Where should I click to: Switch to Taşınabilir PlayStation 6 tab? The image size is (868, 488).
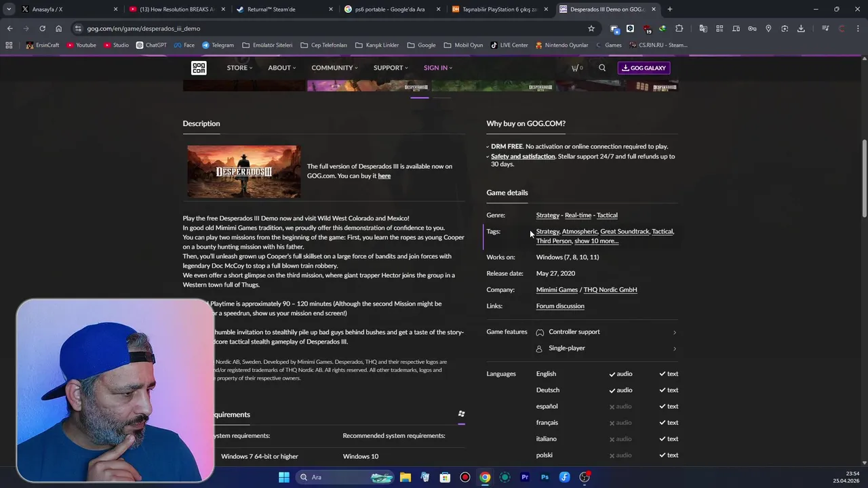(500, 9)
